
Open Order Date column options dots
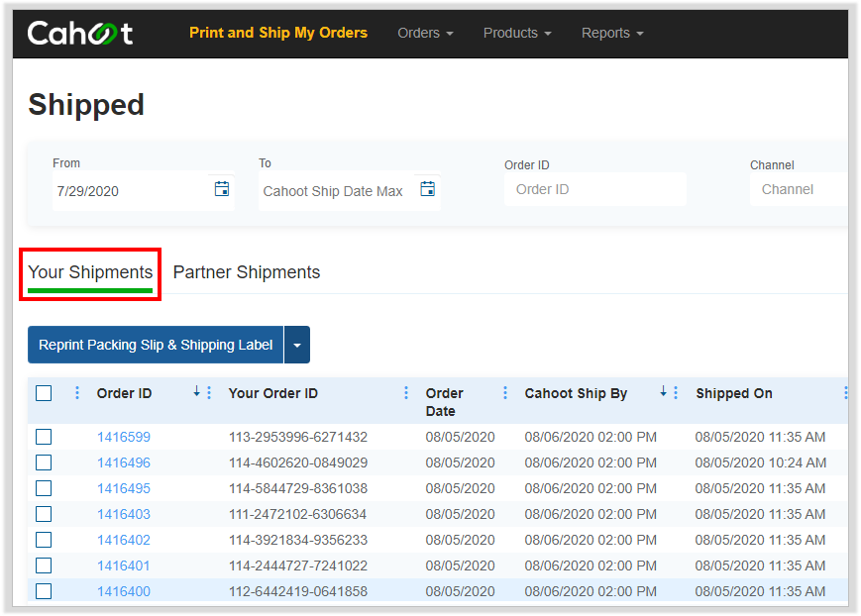(505, 392)
